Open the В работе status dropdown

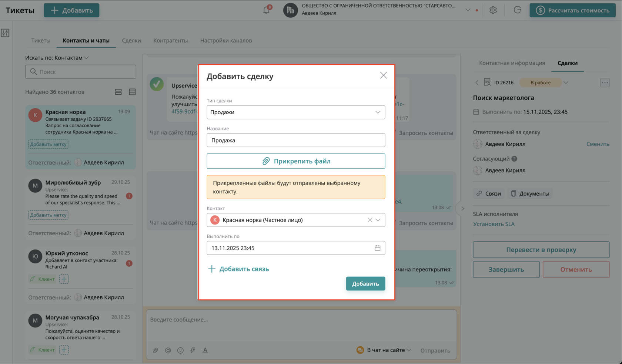544,82
